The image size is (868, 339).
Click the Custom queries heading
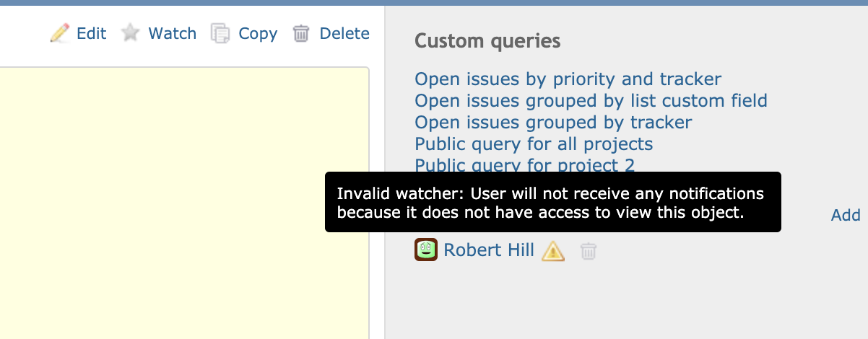[487, 41]
